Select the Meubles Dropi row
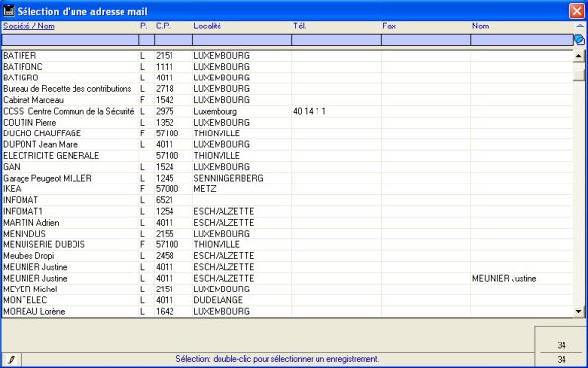588x368 pixels. point(287,256)
